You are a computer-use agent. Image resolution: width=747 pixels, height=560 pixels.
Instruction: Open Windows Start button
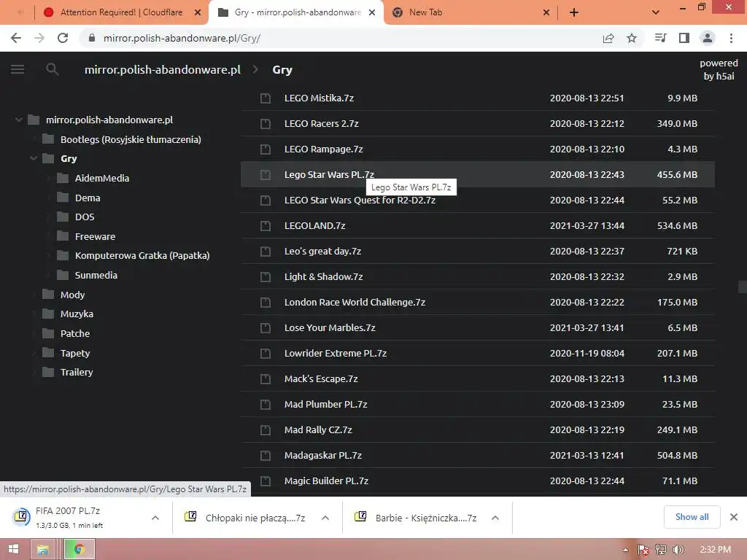point(13,549)
